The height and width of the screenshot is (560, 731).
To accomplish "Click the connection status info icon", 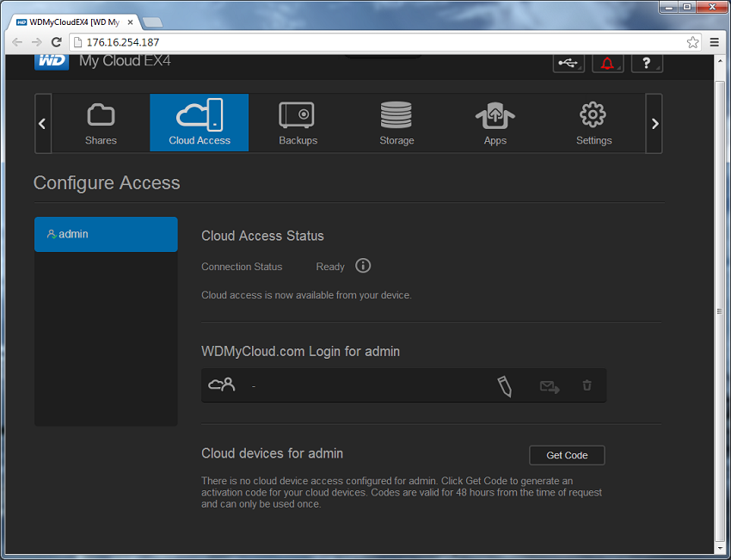I will [x=363, y=266].
